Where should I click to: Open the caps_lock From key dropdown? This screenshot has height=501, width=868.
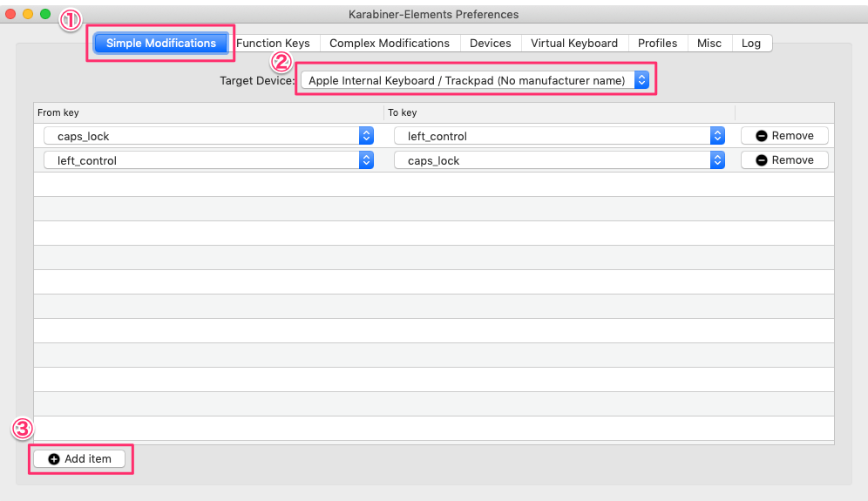(208, 136)
